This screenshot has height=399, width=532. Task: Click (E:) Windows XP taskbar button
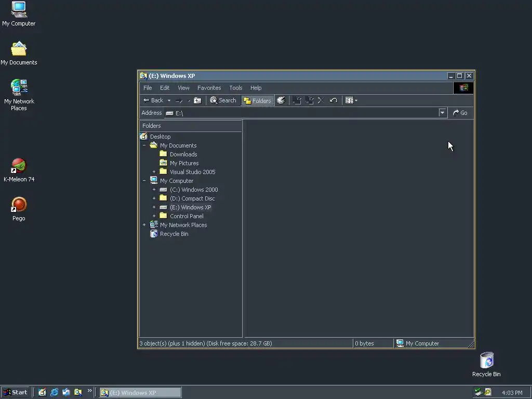tap(140, 393)
